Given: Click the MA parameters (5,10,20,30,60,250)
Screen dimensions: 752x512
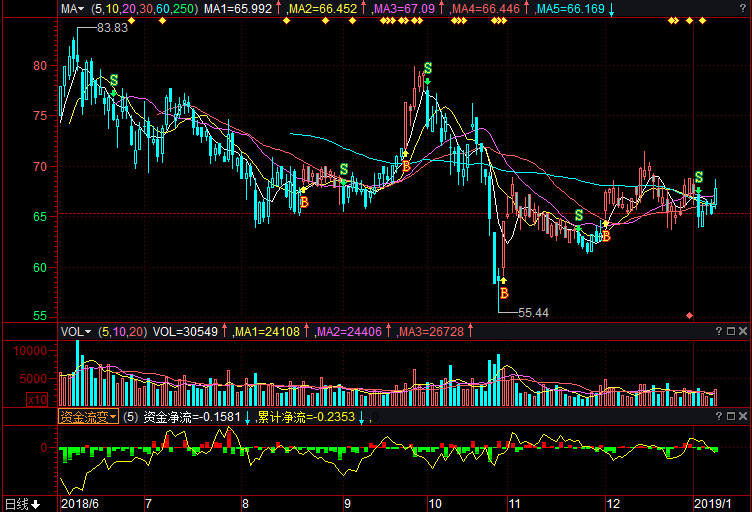Looking at the screenshot, I should click(144, 9).
